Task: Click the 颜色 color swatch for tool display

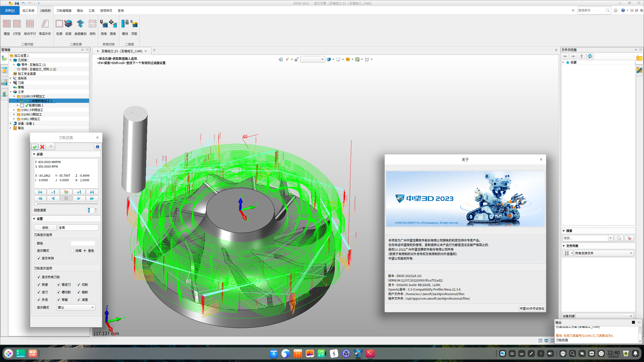Action: tap(83, 243)
